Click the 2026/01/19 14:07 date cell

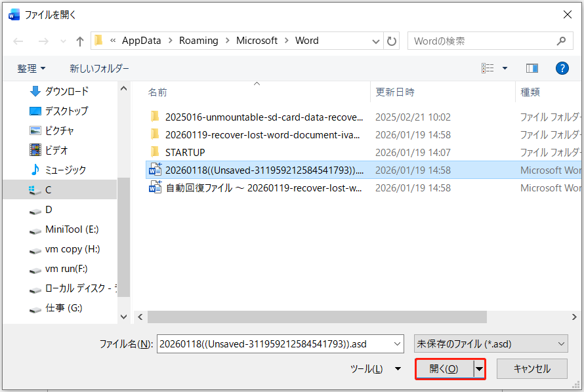click(413, 153)
